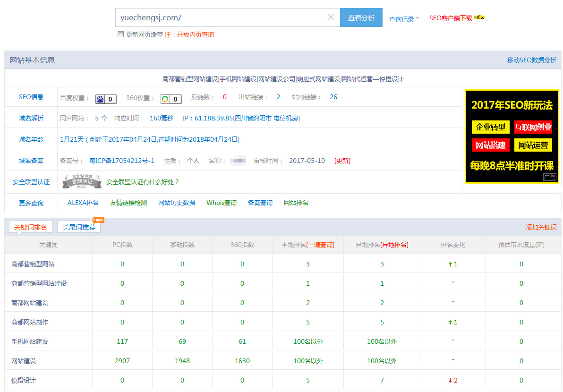The image size is (563, 392).
Task: Click the 安全联盟认证有什么好处 link
Action: pos(142,182)
